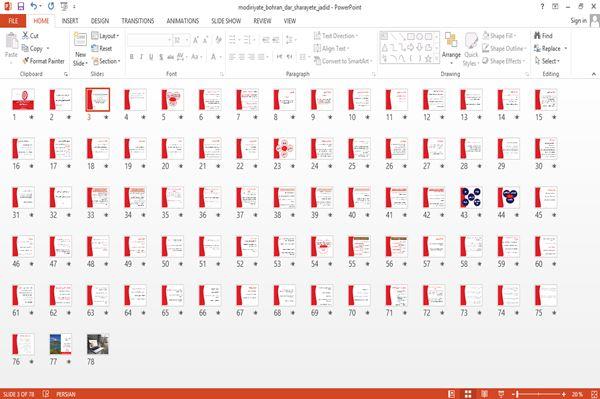Viewport: 600px width, 399px height.
Task: Toggle Strikethrough formatting
Action: [171, 57]
